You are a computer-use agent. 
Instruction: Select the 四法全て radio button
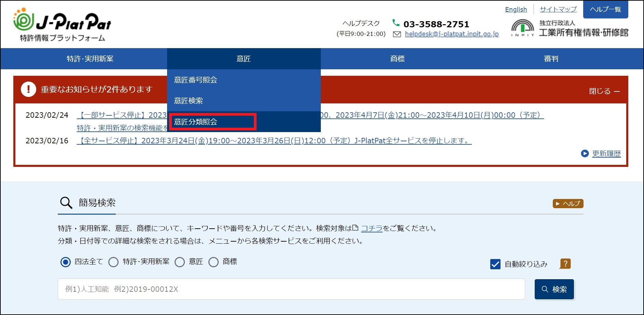click(65, 262)
